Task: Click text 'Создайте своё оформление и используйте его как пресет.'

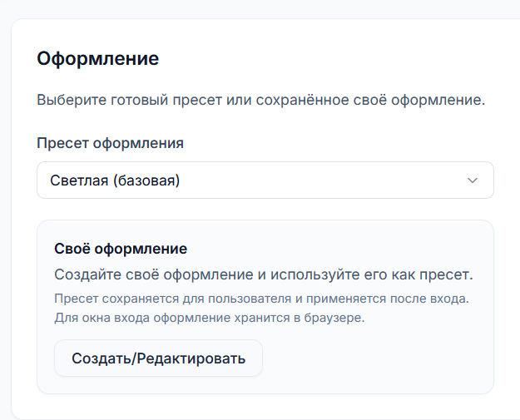Action: coord(264,274)
